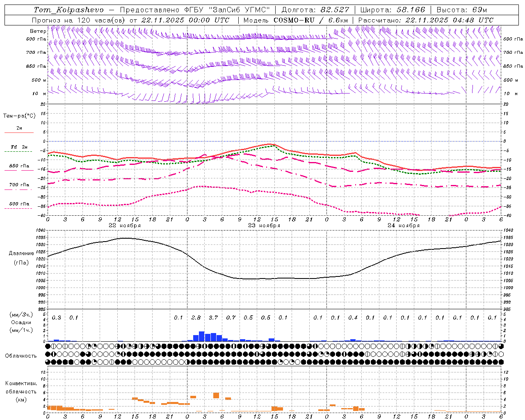Click the 0.4 precipitation total value
This screenshot has width=525, height=420.
[x=353, y=317]
